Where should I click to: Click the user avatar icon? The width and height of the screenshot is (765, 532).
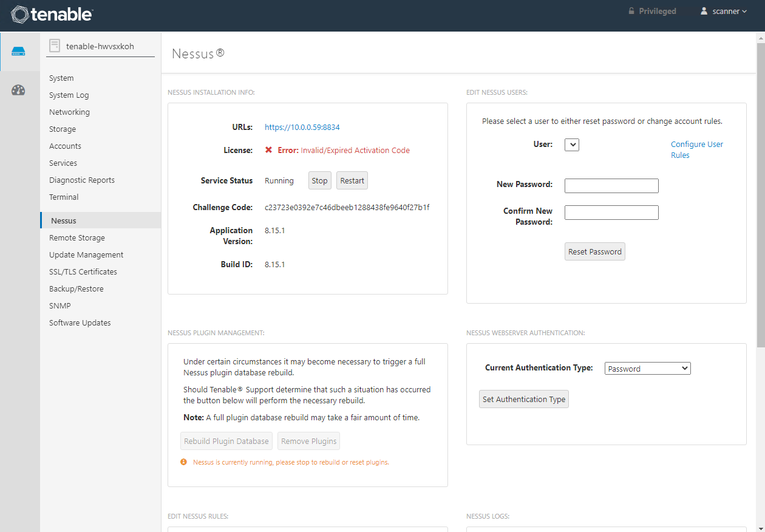704,11
